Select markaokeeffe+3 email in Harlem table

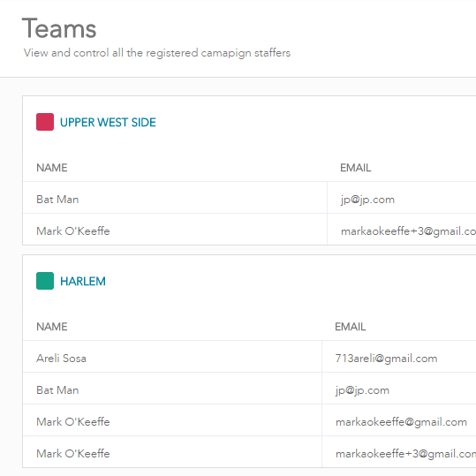(x=405, y=454)
